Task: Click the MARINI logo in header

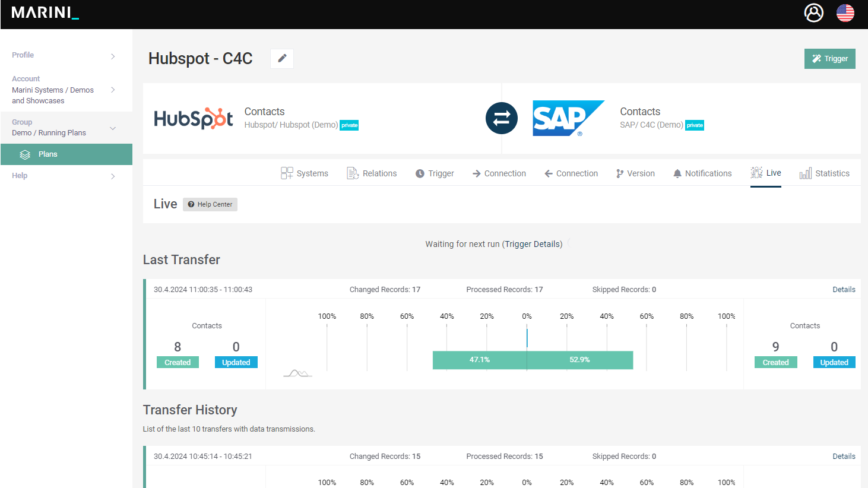Action: [45, 13]
